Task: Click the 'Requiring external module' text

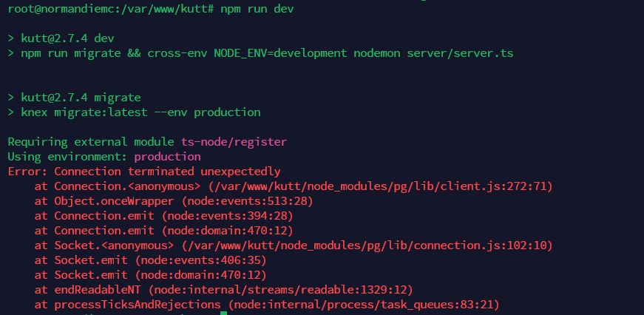Action: [x=91, y=142]
